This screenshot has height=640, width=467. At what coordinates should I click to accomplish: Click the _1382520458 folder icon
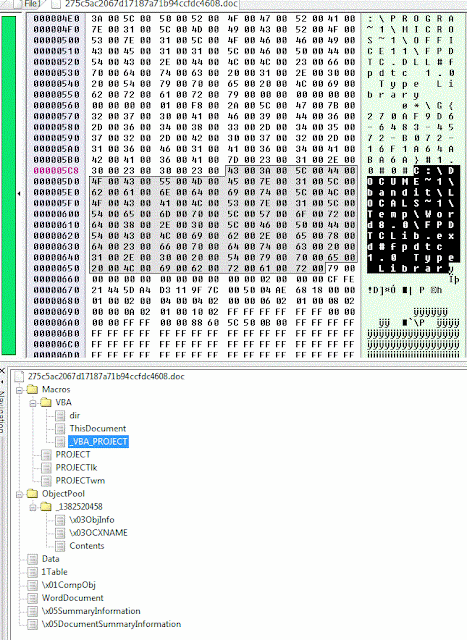tap(46, 507)
